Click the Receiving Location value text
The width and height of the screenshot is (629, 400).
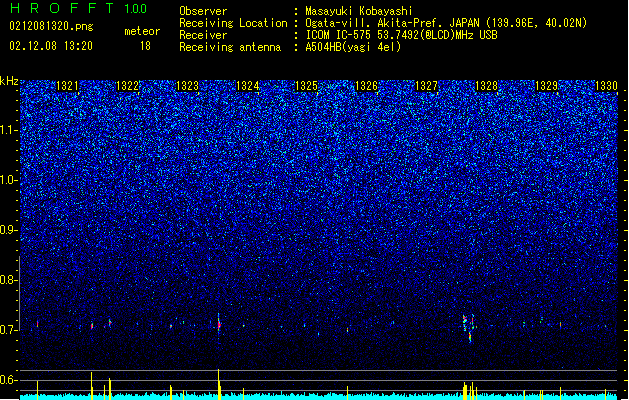point(446,23)
